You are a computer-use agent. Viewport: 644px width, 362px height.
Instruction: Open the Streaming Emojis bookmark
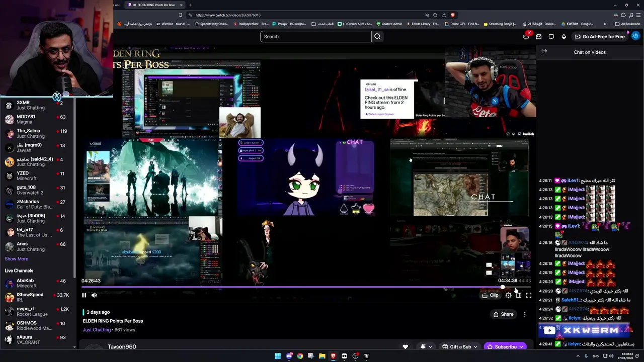point(500,24)
